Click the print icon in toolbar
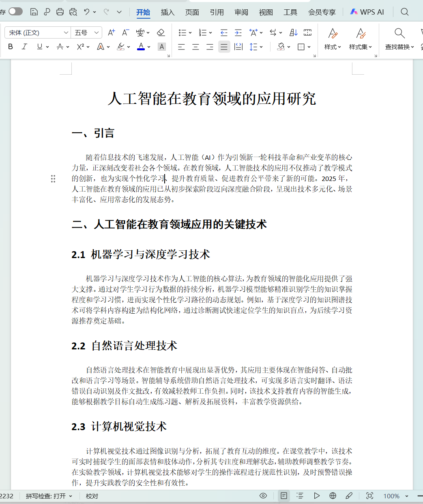423x504 pixels. [x=60, y=12]
